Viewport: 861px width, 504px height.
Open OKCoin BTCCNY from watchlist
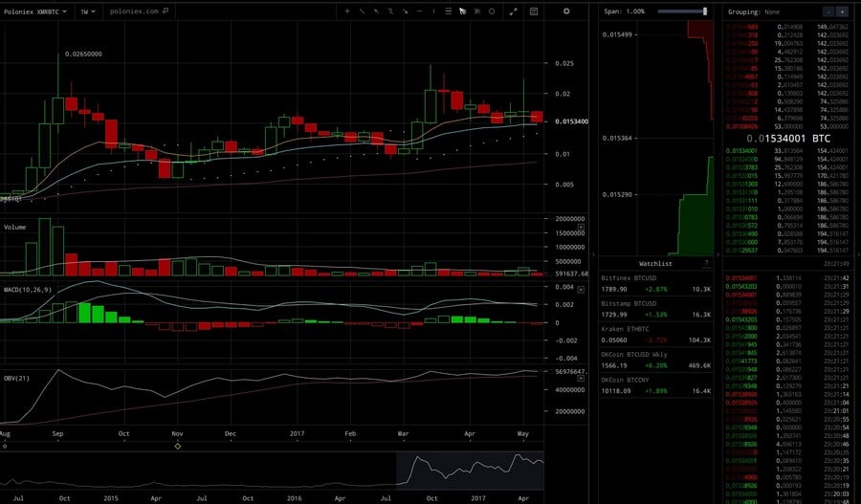point(655,384)
